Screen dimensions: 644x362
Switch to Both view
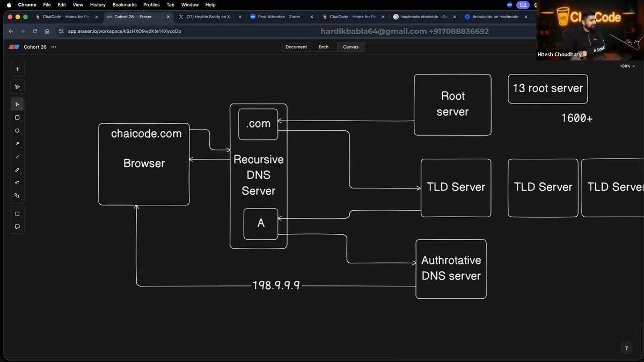coord(324,47)
